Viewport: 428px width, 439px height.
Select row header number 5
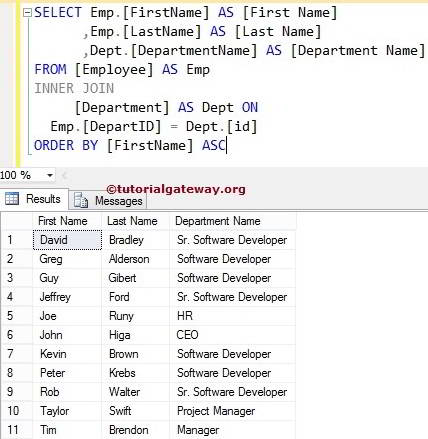point(17,316)
